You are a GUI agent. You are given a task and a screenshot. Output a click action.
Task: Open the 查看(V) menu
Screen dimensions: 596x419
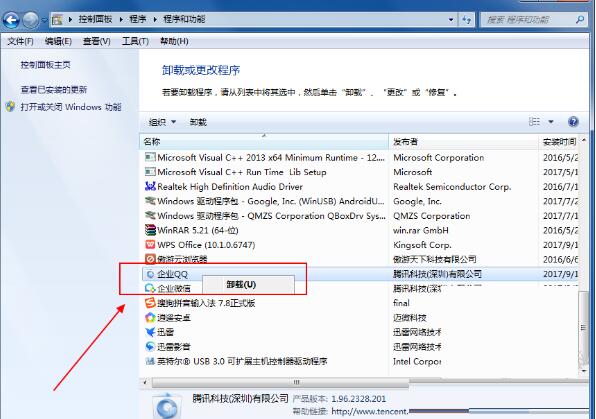point(97,41)
